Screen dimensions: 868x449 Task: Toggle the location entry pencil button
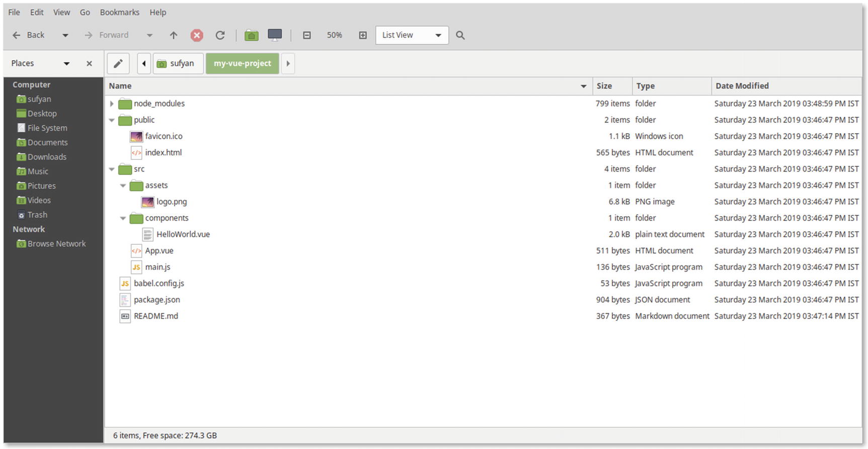(x=118, y=63)
